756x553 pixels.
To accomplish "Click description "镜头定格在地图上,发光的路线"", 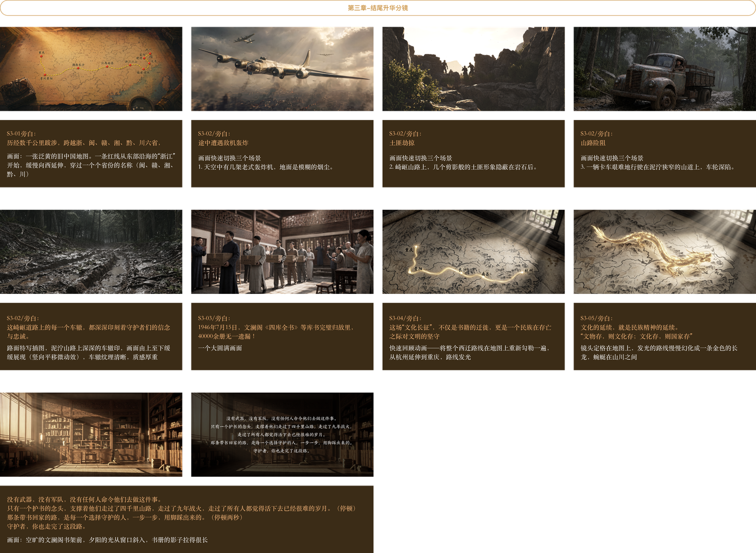I will tap(659, 353).
